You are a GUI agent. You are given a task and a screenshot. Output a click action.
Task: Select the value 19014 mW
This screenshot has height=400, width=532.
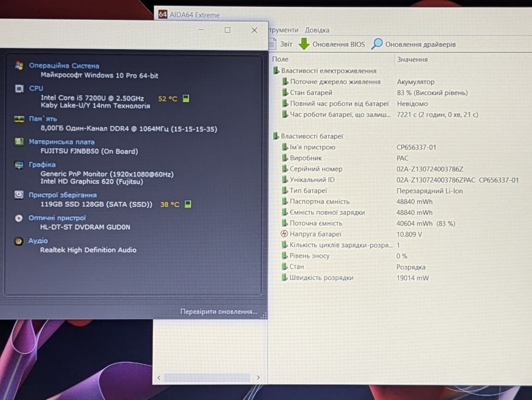point(413,278)
